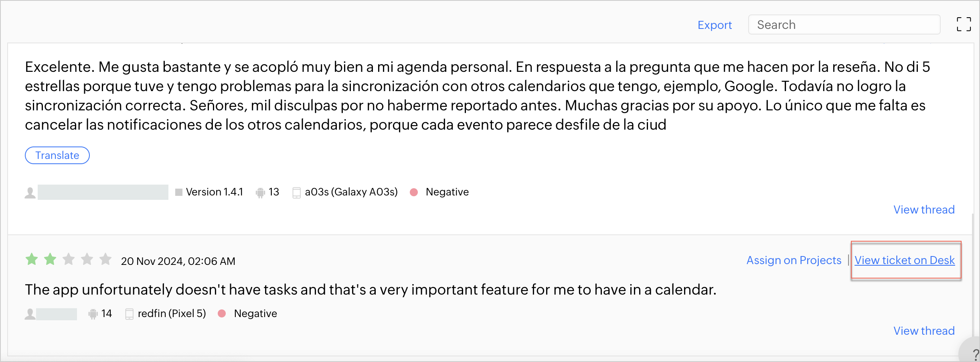Viewport: 980px width, 362px height.
Task: Click the red Negative dot on Pixel review
Action: coord(222,313)
